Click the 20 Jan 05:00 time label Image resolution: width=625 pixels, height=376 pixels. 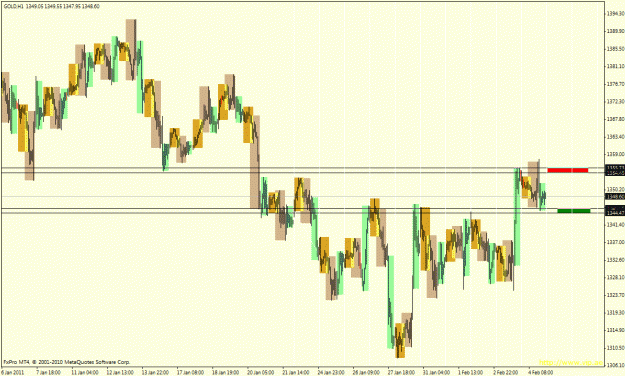261,372
